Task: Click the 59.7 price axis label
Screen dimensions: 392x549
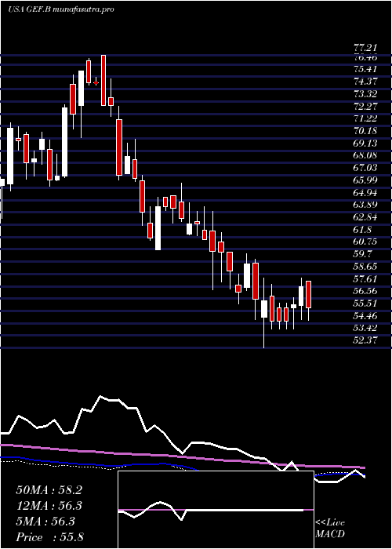Action: [362, 255]
